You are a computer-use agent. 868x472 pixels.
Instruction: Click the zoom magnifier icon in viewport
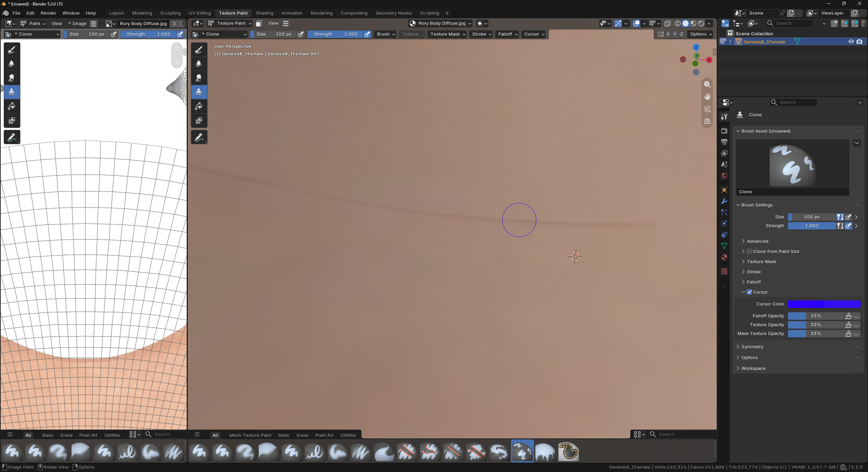pos(707,84)
